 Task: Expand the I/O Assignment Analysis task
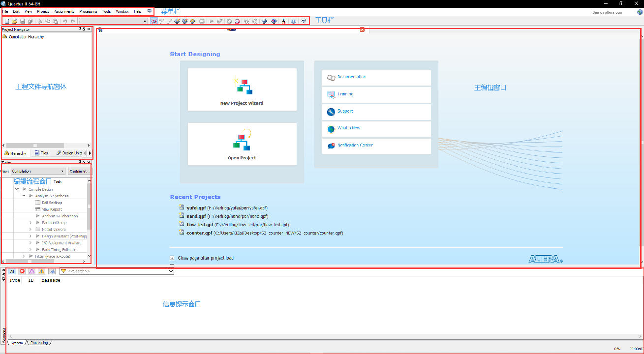click(31, 243)
